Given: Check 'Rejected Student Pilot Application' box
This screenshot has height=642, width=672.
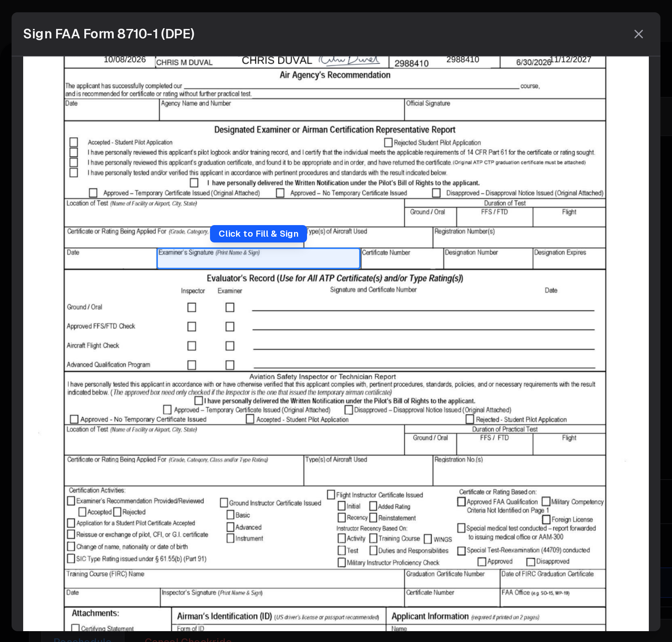Looking at the screenshot, I should click(x=388, y=142).
